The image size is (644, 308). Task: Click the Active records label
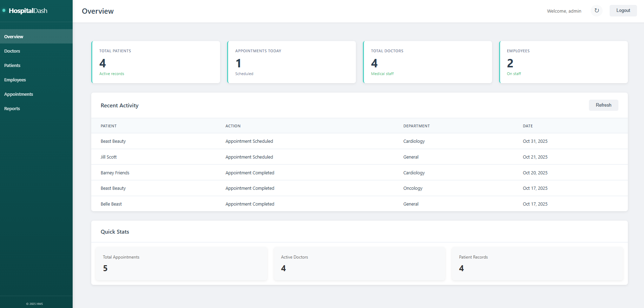[x=112, y=74]
